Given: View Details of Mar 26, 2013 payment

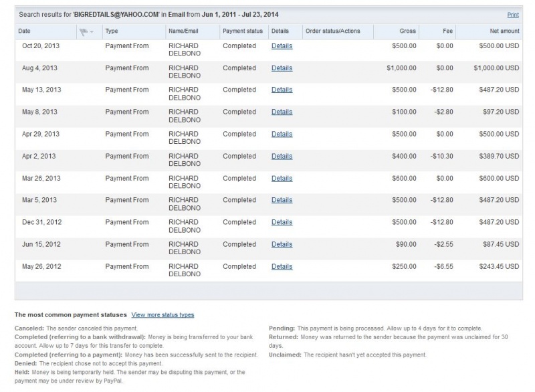Looking at the screenshot, I should pyautogui.click(x=282, y=179).
